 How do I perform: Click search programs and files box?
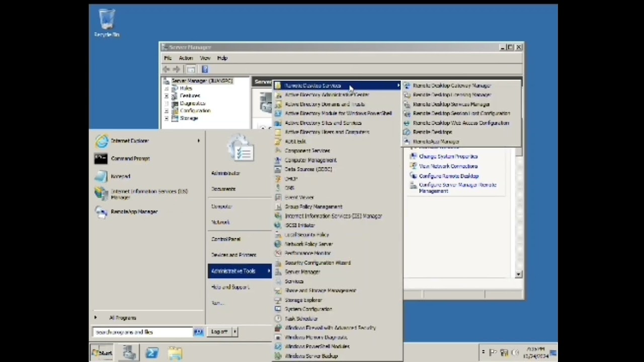pyautogui.click(x=143, y=332)
